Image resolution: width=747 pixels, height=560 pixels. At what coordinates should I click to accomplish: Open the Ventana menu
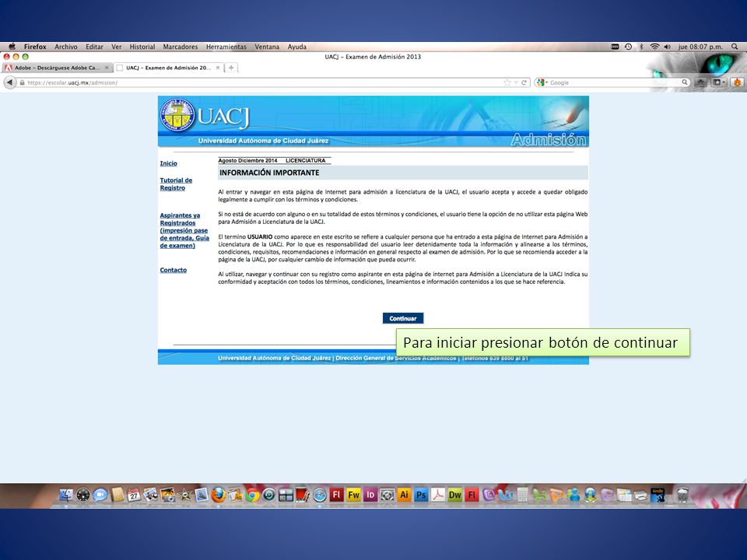tap(267, 47)
